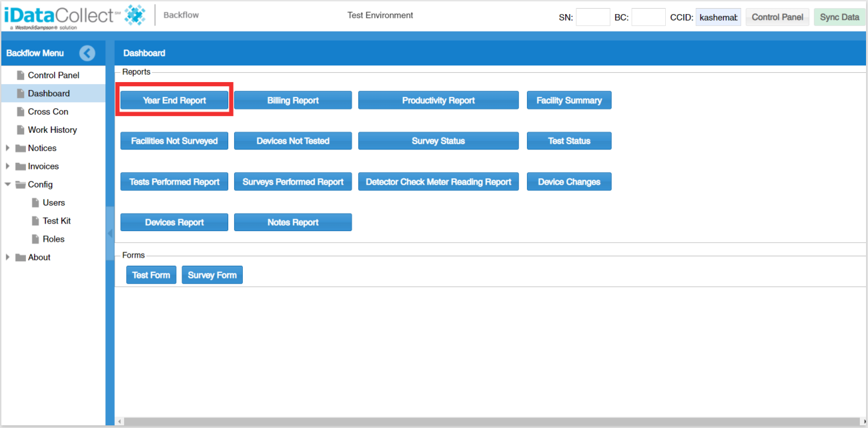
Task: Open the Users config item
Action: click(x=54, y=203)
